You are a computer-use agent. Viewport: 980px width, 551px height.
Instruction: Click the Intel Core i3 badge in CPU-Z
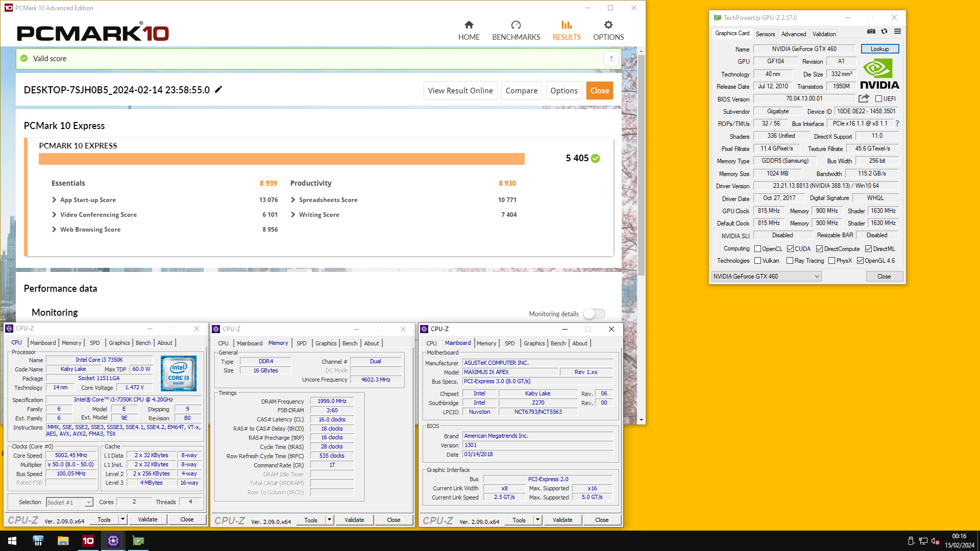click(x=179, y=373)
